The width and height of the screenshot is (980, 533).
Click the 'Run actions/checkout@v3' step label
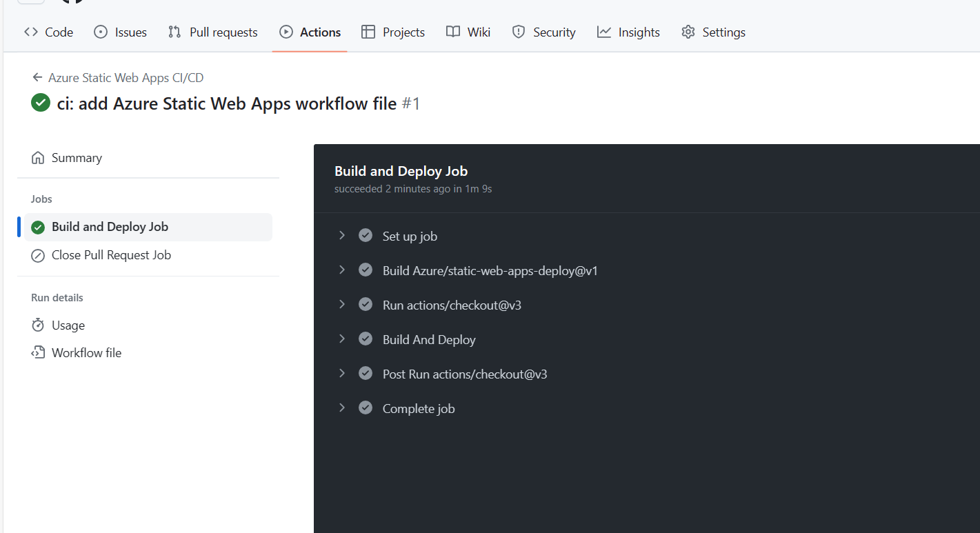tap(452, 305)
